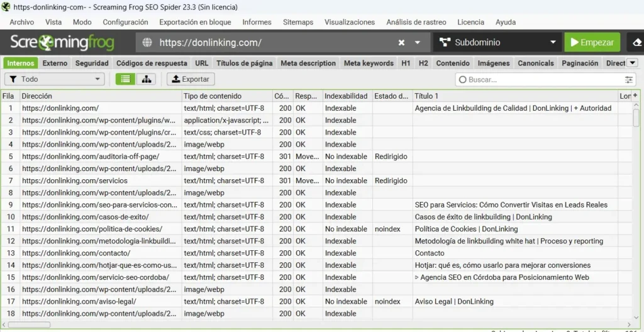Click the Fila column header
The height and width of the screenshot is (332, 644).
pyautogui.click(x=10, y=96)
